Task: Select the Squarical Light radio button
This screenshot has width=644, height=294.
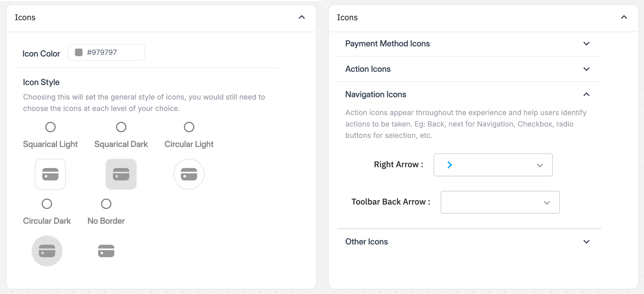Action: [x=50, y=127]
